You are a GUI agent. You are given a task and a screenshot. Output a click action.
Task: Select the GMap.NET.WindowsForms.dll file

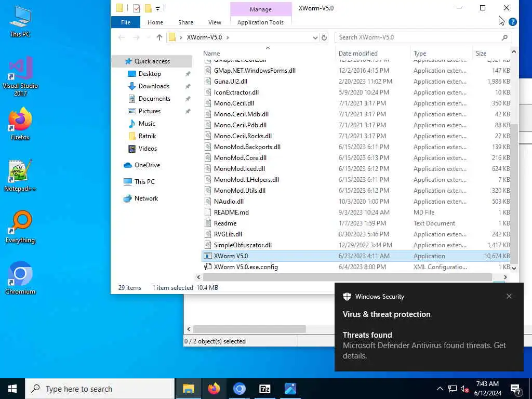[x=255, y=71]
